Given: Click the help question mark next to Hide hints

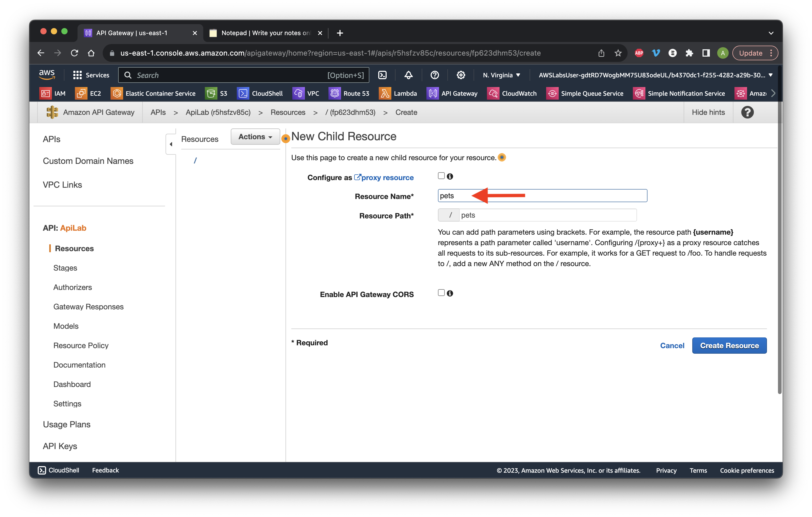Looking at the screenshot, I should (747, 112).
